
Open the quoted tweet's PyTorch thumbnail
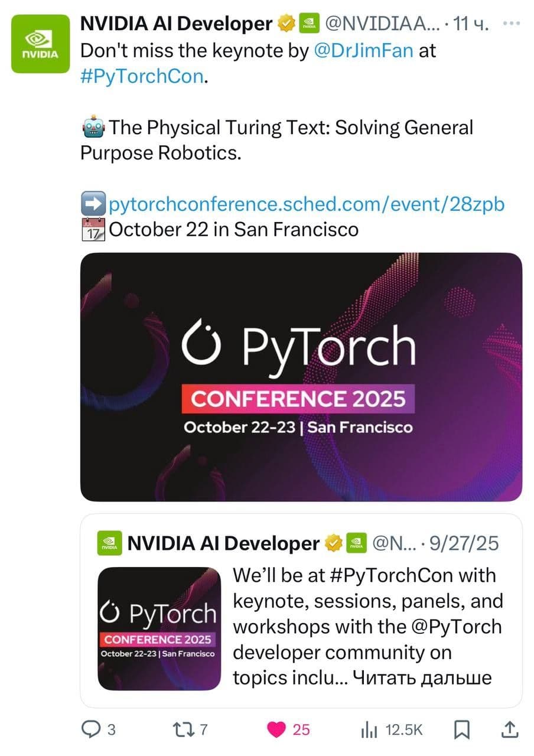[x=159, y=628]
